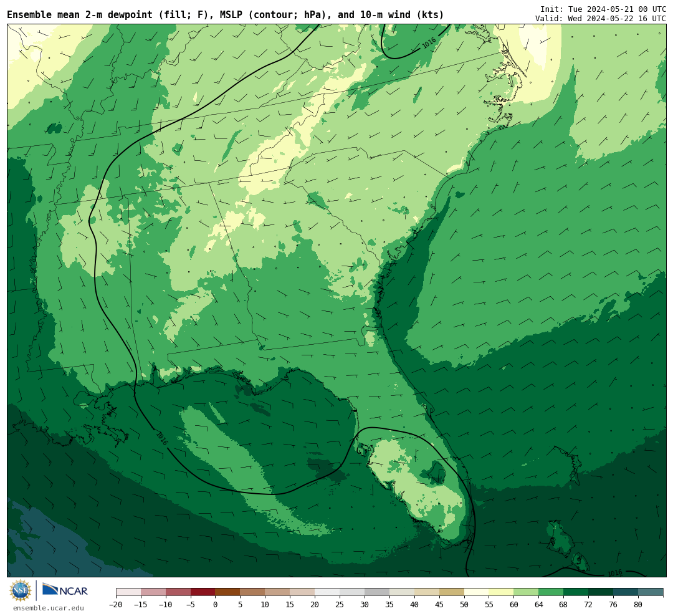Pick the green swatch between 64 and 68
673x616 pixels.
pos(551,592)
